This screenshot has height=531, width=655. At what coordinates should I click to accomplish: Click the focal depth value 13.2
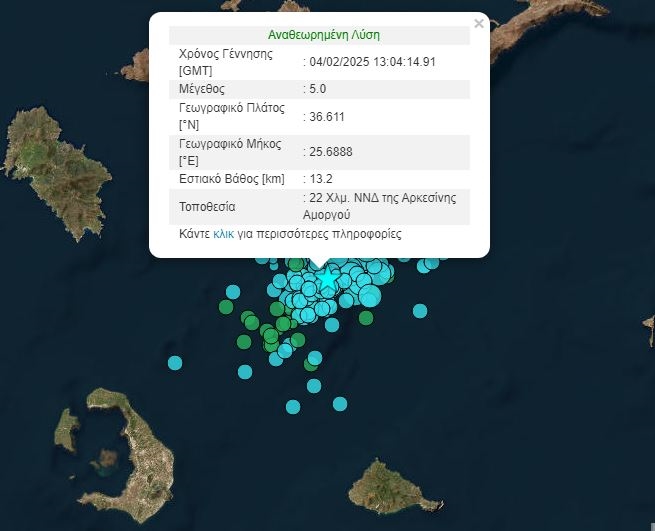321,179
